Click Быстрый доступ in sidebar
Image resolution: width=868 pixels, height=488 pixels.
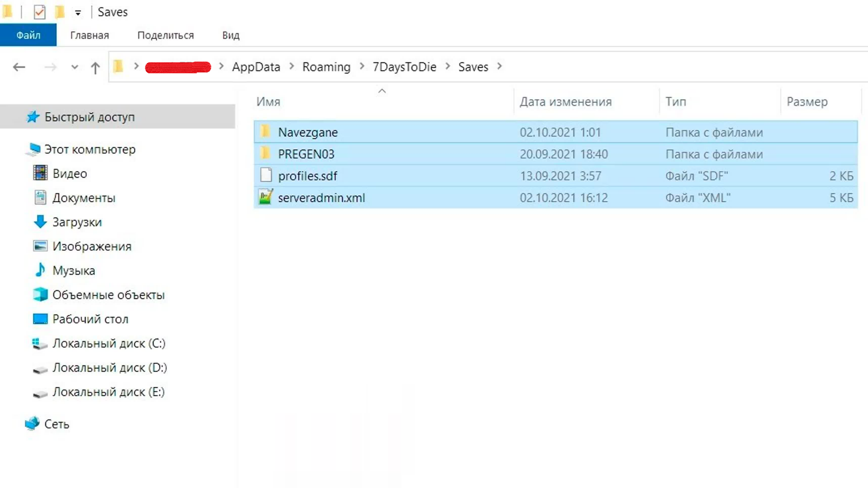(89, 117)
